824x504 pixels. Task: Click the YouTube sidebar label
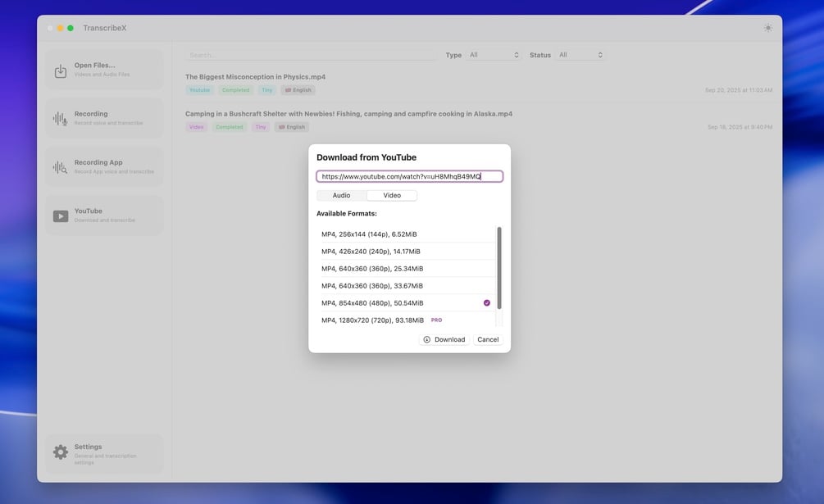(x=89, y=211)
